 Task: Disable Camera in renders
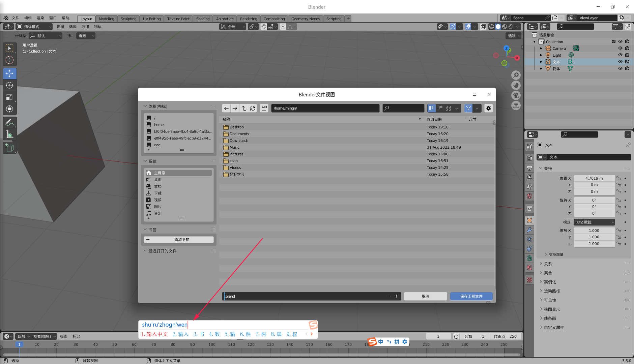pyautogui.click(x=627, y=48)
